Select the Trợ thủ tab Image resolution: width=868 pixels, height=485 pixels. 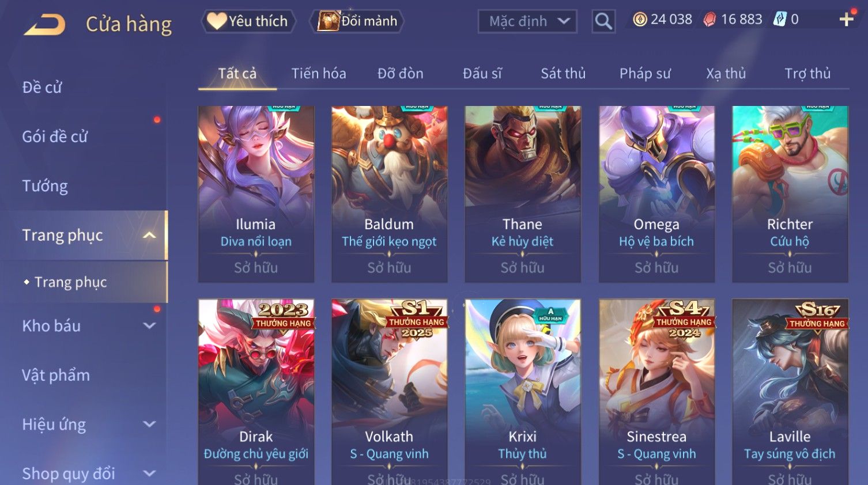807,74
